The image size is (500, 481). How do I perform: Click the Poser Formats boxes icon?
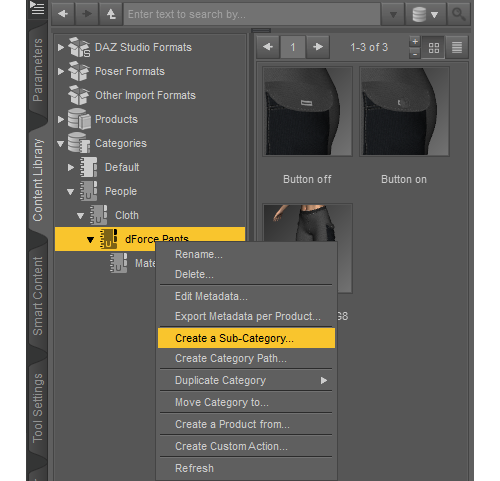click(x=79, y=71)
